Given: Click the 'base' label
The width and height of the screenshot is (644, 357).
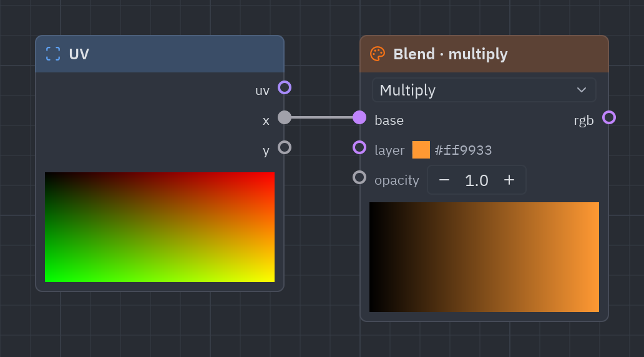Looking at the screenshot, I should [389, 120].
